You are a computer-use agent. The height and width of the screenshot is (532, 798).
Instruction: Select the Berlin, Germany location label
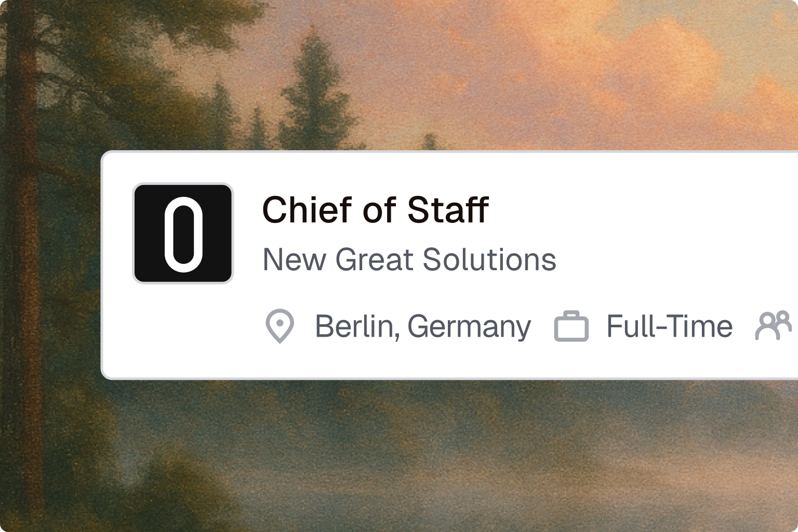423,326
